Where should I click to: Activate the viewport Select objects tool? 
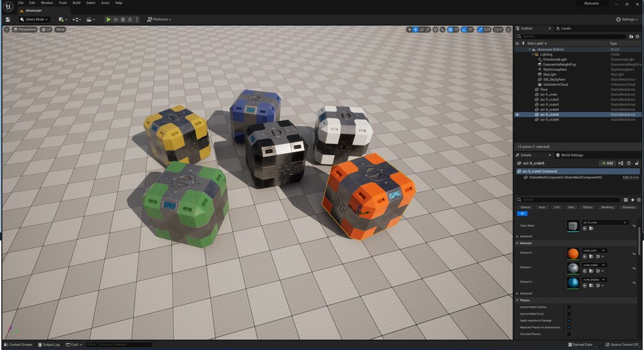tap(409, 29)
